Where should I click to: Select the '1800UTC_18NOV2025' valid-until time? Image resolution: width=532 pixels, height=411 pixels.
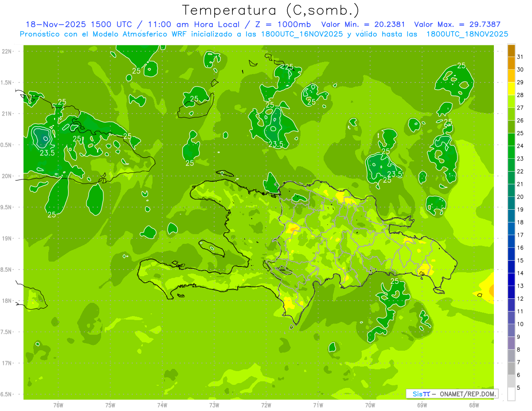pyautogui.click(x=467, y=34)
